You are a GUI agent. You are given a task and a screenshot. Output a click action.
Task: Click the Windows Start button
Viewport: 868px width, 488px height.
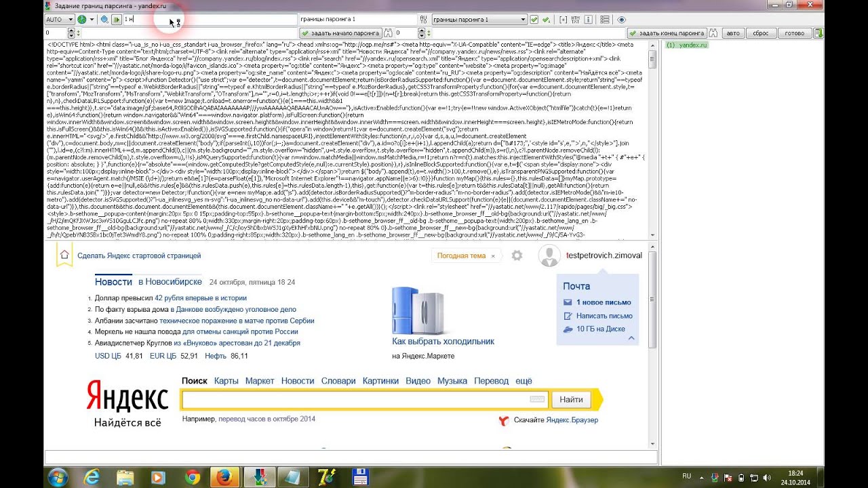coord(58,477)
